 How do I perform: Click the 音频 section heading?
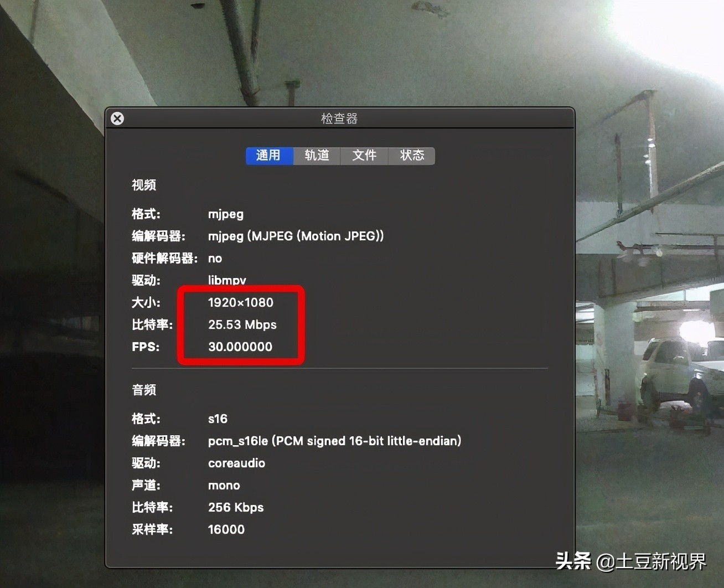pos(144,390)
